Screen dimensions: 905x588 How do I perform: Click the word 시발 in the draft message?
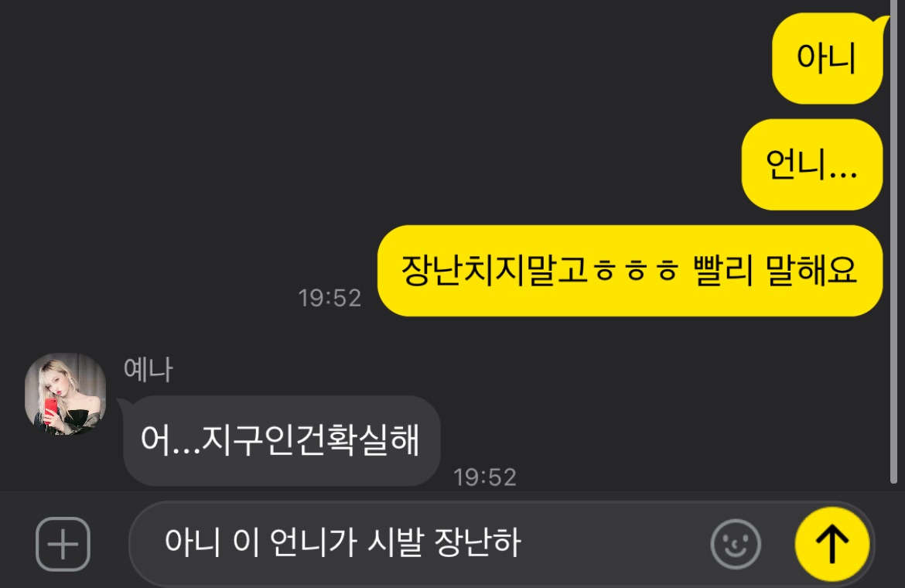(394, 542)
